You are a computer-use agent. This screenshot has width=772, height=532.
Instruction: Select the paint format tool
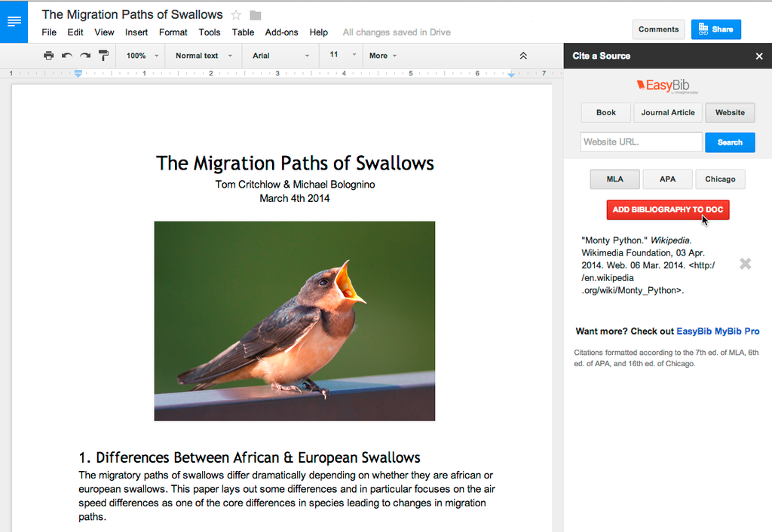tap(104, 56)
